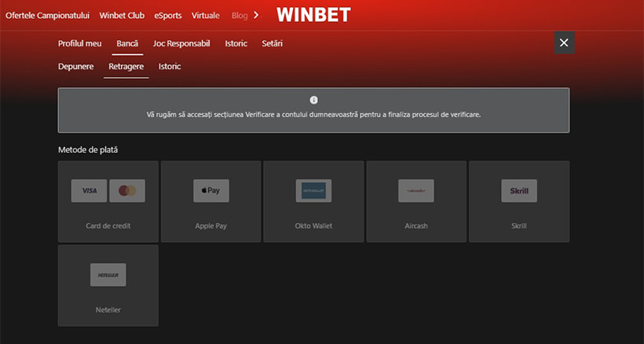
Task: Open Ofertele Campionatului menu
Action: coord(47,16)
